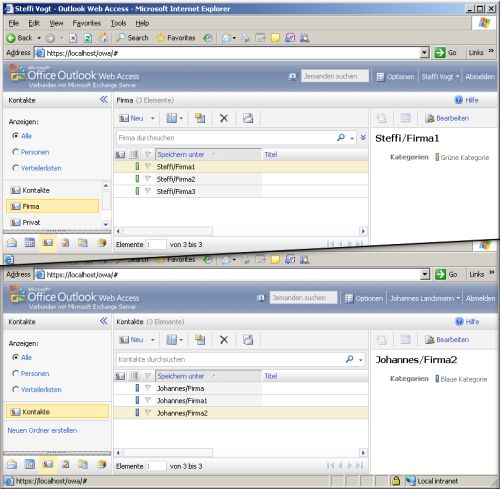Click Stop icon in top browser toolbar
The height and width of the screenshot is (489, 500).
[x=73, y=38]
